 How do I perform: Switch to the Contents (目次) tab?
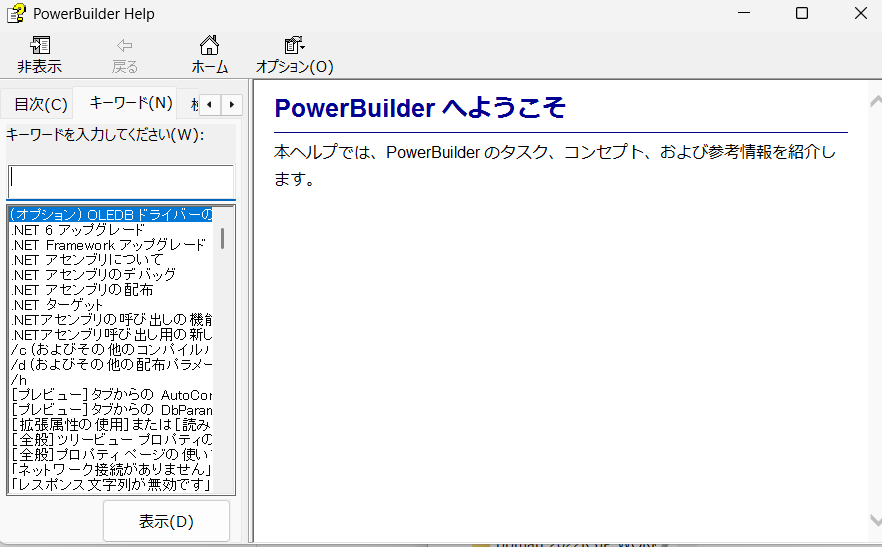tap(41, 104)
